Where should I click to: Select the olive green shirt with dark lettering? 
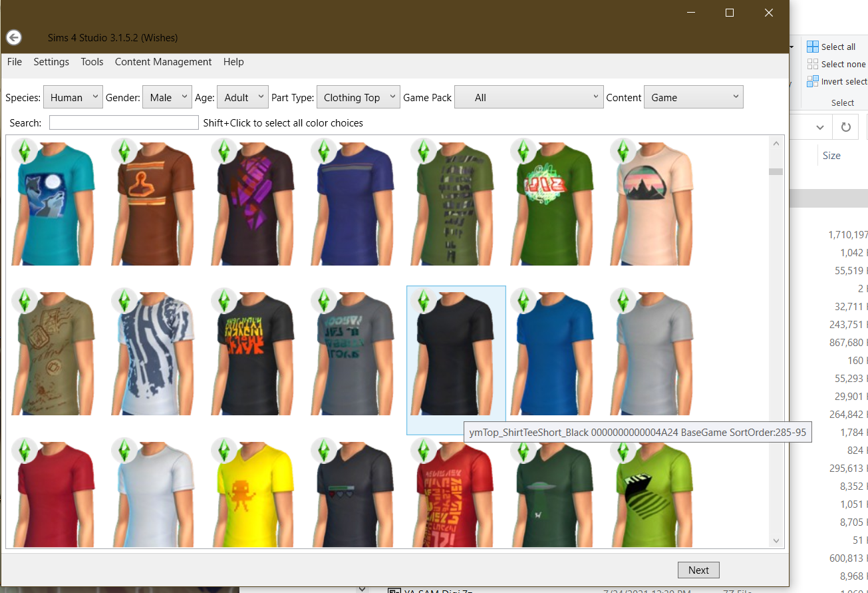pyautogui.click(x=452, y=202)
